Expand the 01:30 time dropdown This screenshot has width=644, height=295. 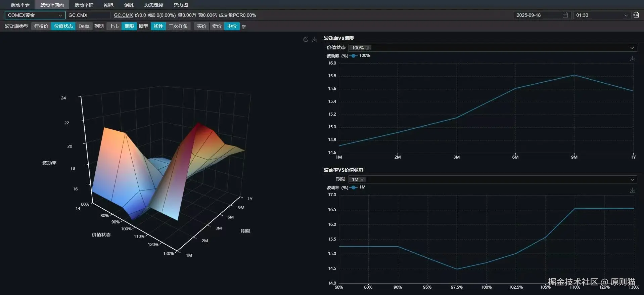[602, 15]
